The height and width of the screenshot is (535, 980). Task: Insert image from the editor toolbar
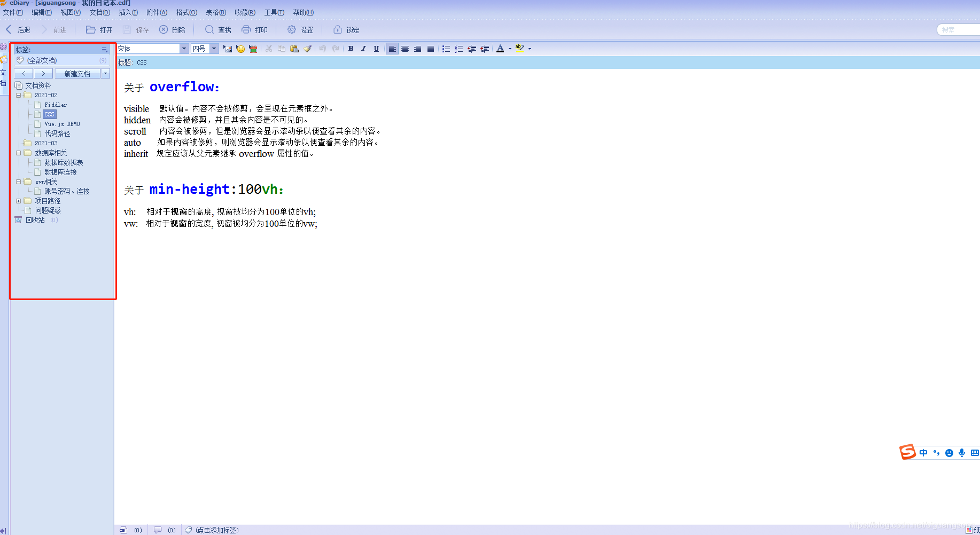228,49
